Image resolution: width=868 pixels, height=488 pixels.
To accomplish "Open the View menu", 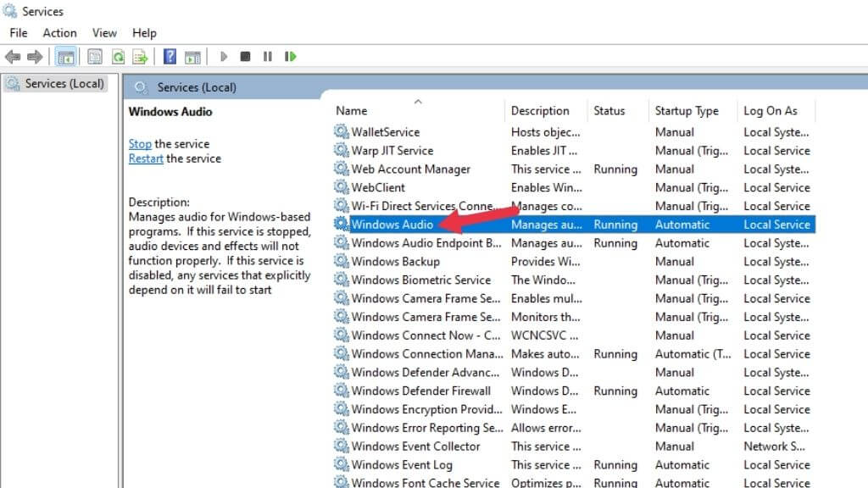I will [x=104, y=33].
